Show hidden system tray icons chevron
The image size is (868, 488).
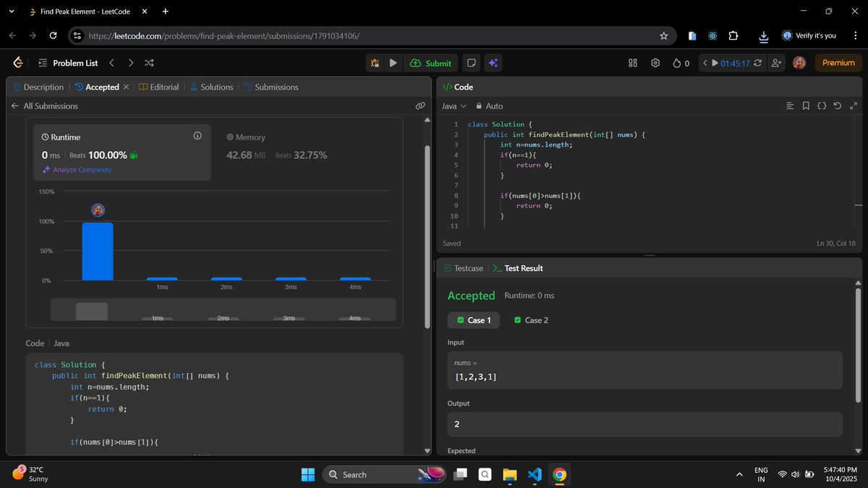coord(739,474)
